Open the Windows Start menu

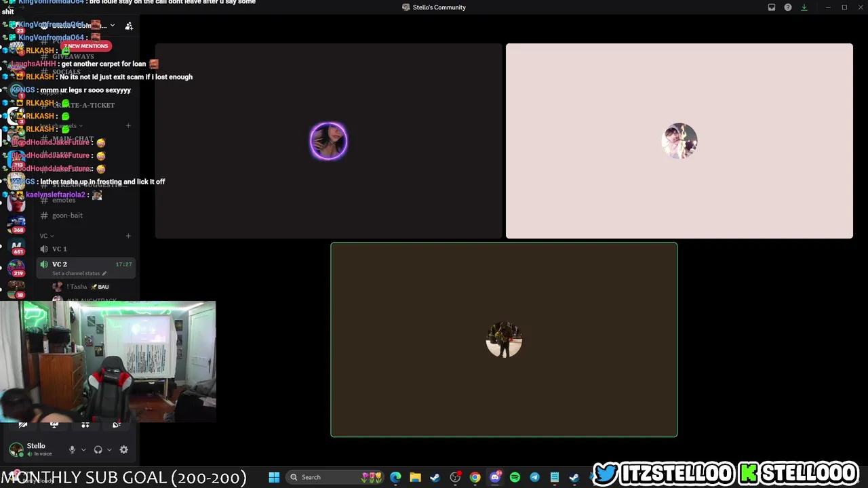click(274, 477)
